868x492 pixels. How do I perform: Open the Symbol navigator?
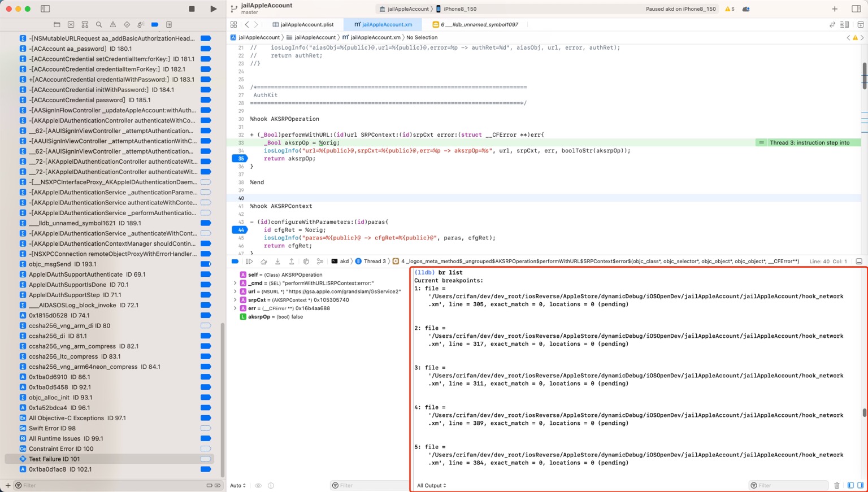click(x=85, y=25)
